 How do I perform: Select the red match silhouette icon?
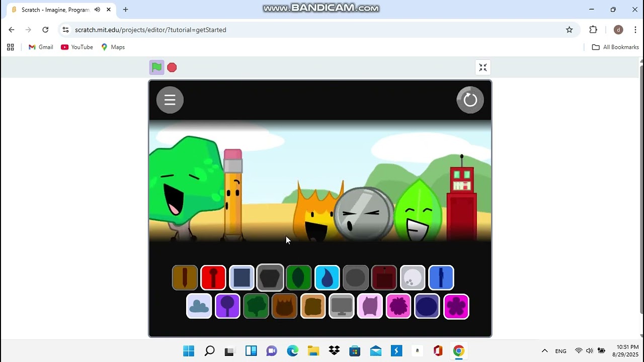pos(213,278)
